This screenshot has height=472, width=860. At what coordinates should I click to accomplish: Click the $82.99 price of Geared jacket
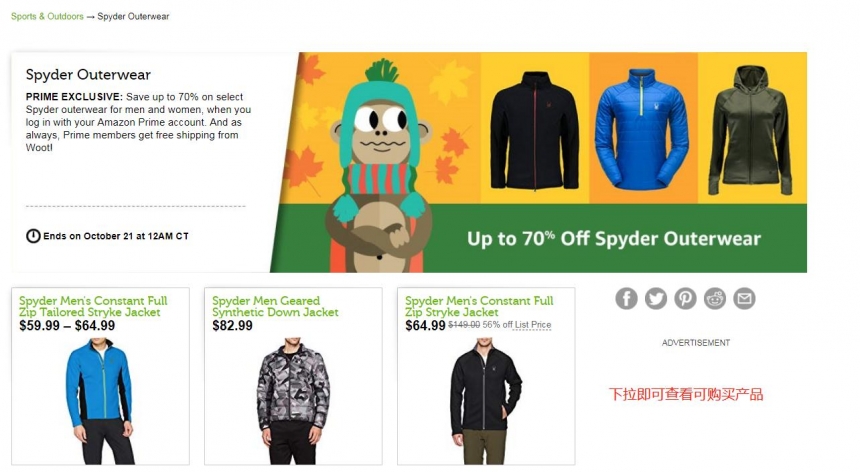pos(233,326)
